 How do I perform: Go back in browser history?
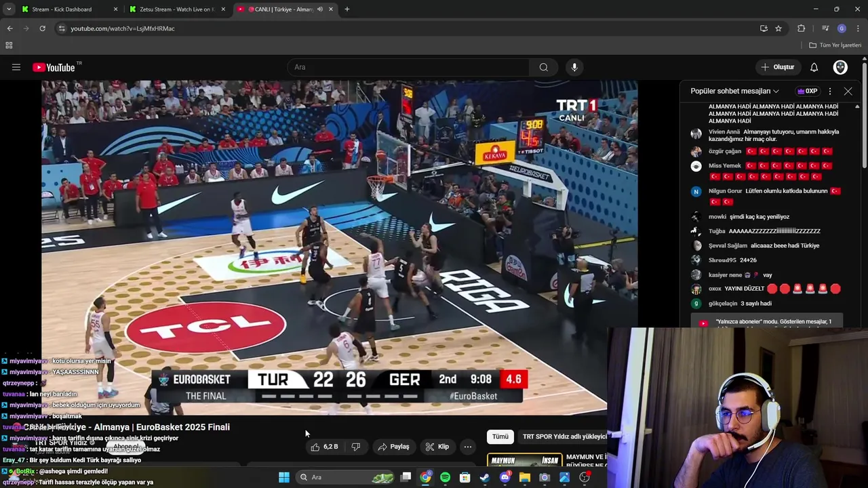coord(9,28)
